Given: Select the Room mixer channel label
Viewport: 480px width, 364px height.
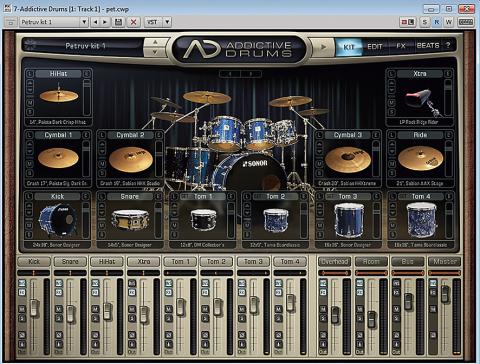Looking at the screenshot, I should point(371,262).
